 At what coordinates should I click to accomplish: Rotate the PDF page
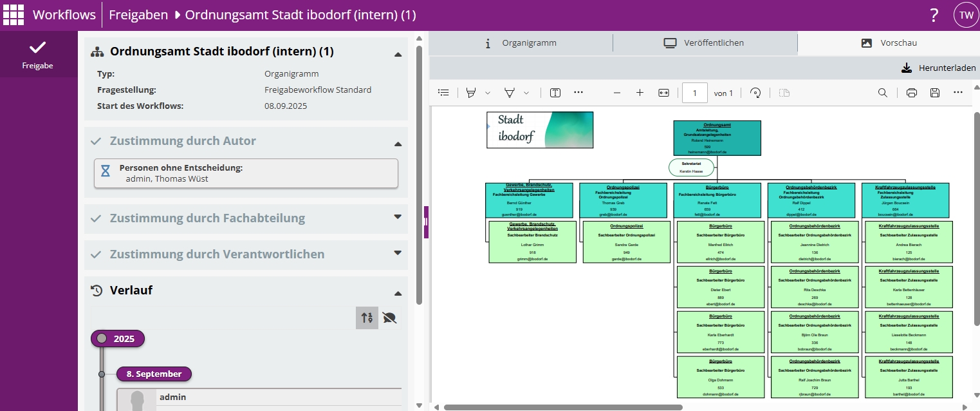(756, 93)
